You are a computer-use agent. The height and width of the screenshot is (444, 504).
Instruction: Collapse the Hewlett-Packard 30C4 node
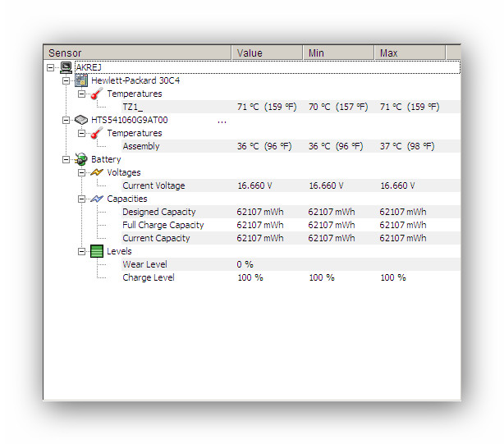click(x=66, y=80)
